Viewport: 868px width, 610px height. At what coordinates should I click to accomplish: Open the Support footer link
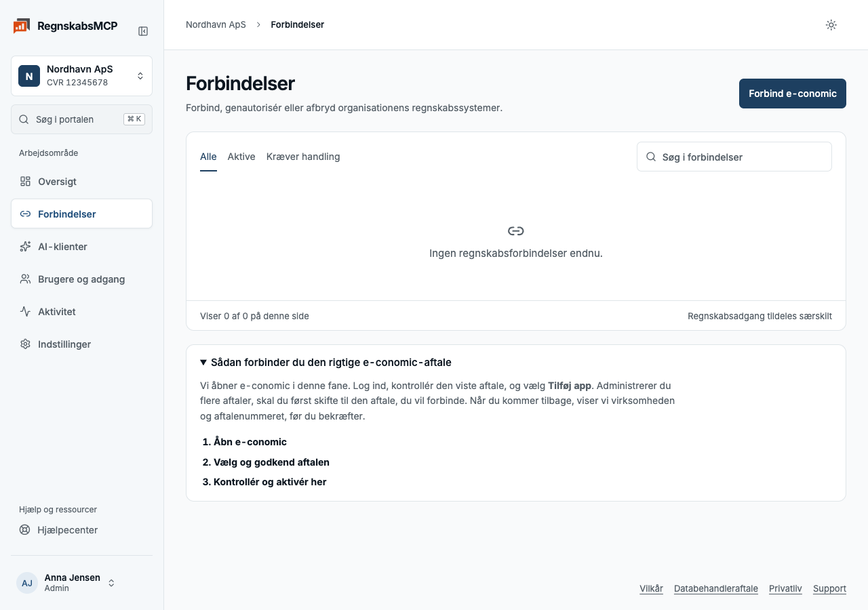pyautogui.click(x=829, y=588)
